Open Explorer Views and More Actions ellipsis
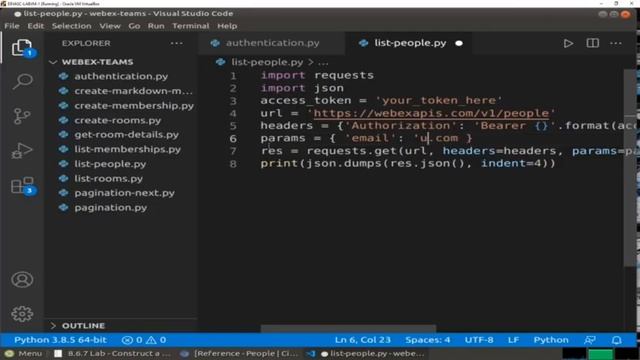The height and width of the screenshot is (360, 640). pos(176,43)
